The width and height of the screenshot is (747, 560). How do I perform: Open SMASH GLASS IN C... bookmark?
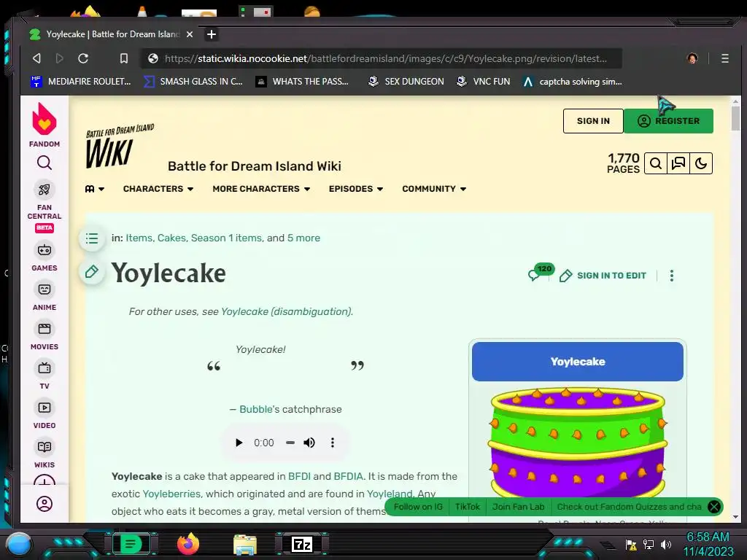193,82
